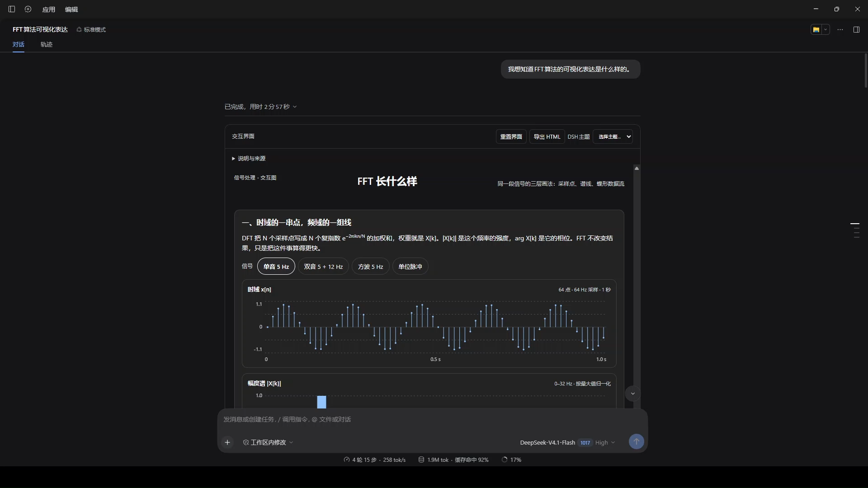
Task: Switch to the 对话 tab
Action: pyautogui.click(x=19, y=44)
